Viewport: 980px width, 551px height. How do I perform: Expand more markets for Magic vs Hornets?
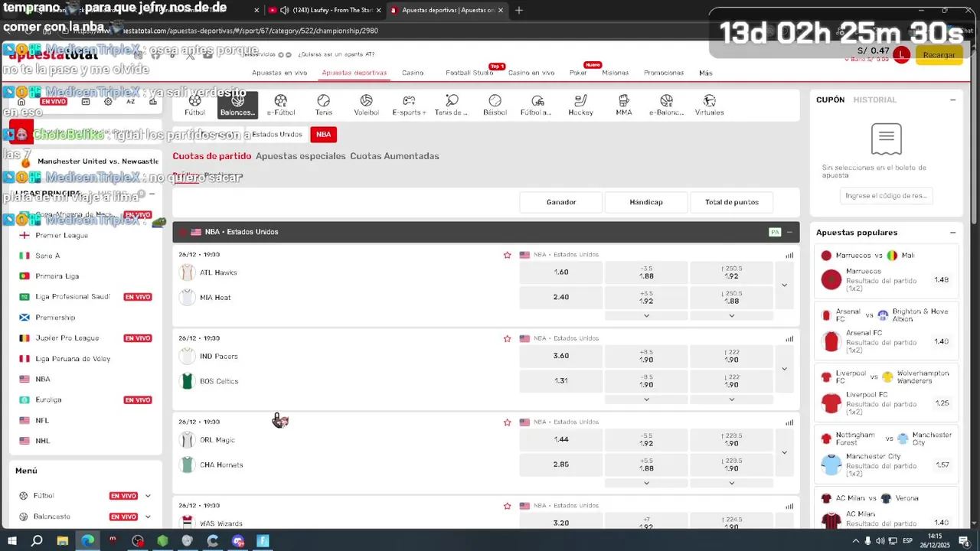click(x=784, y=452)
